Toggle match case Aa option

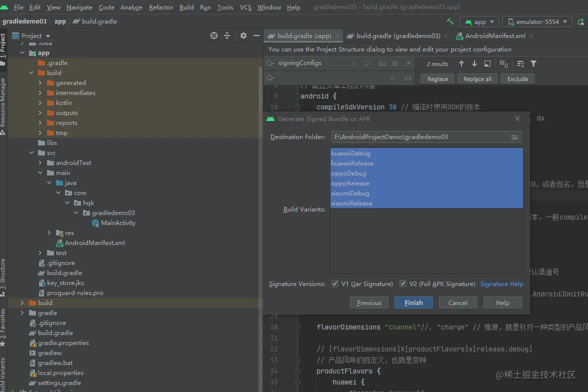pyautogui.click(x=382, y=64)
